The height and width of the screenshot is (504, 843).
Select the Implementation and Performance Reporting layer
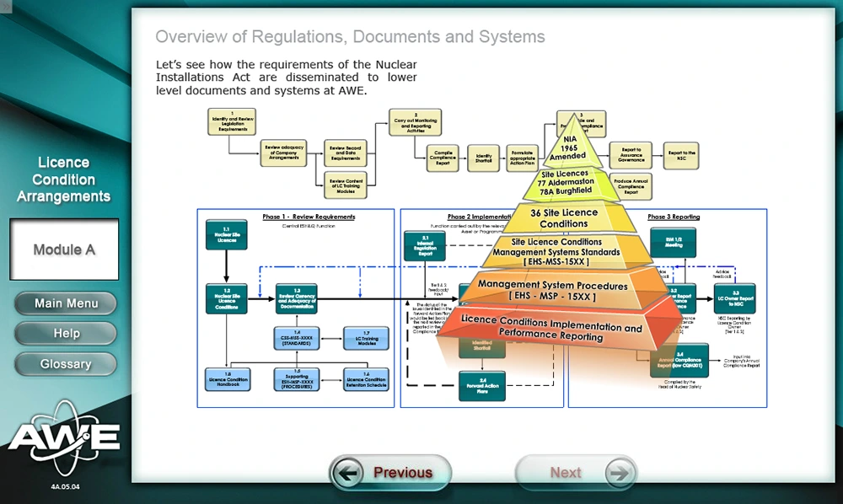(x=552, y=330)
